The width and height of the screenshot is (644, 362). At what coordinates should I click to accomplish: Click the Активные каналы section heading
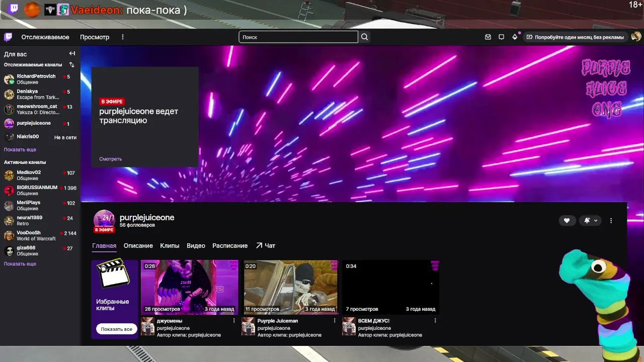pyautogui.click(x=25, y=162)
